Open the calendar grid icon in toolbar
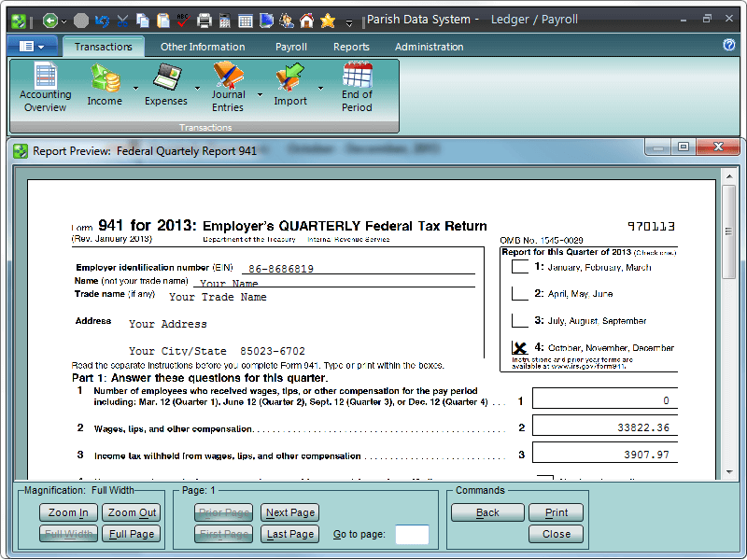 coord(246,21)
